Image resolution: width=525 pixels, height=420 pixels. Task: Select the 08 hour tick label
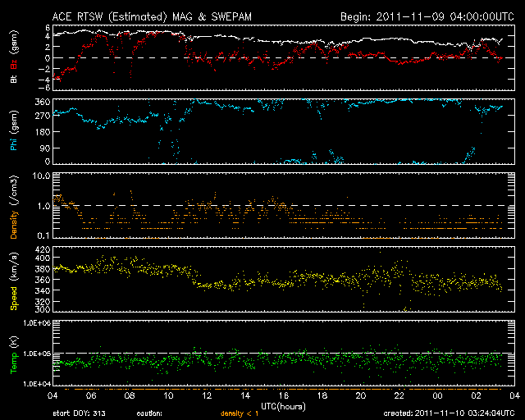click(x=130, y=396)
